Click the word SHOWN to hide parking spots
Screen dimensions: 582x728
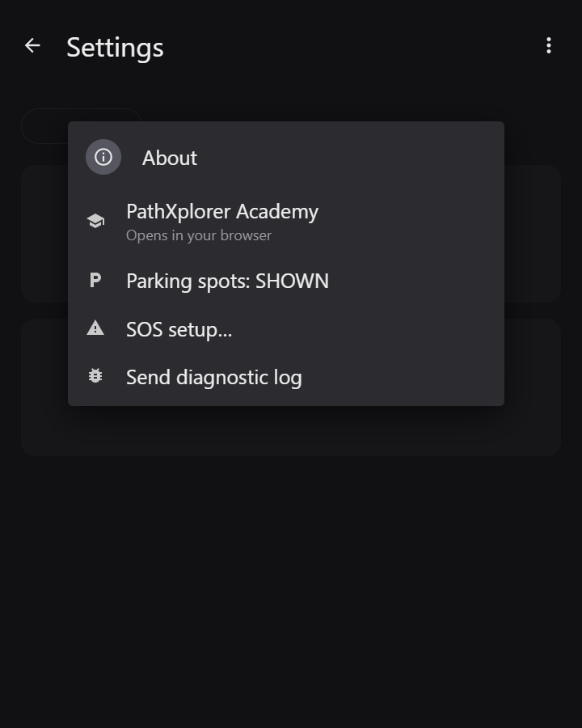click(x=292, y=281)
